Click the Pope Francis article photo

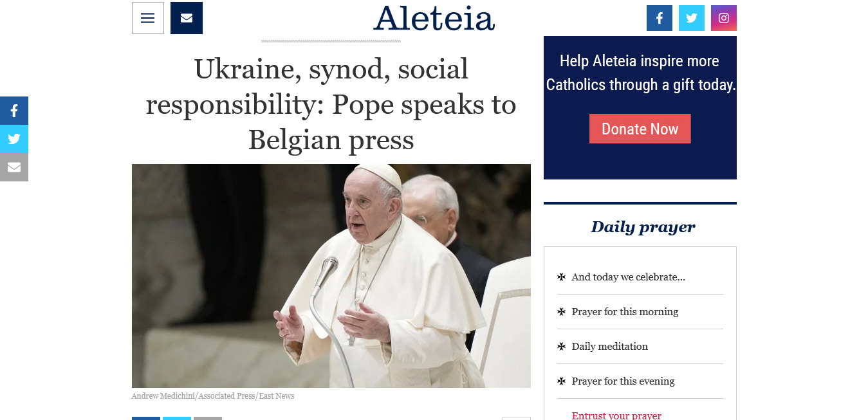tap(331, 276)
